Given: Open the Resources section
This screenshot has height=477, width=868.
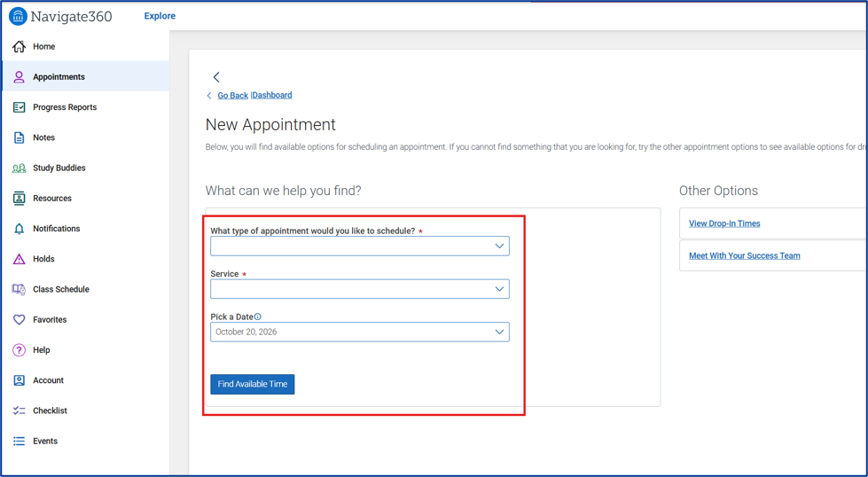Looking at the screenshot, I should 85,198.
